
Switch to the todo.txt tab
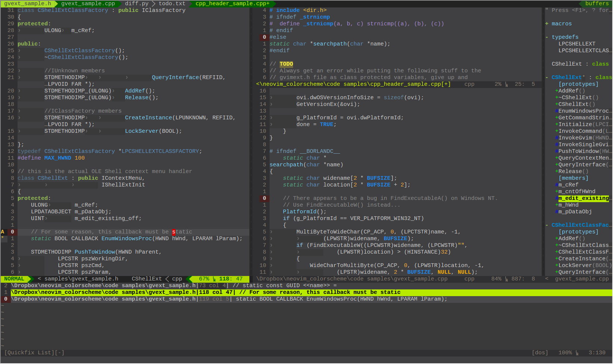[x=172, y=4]
